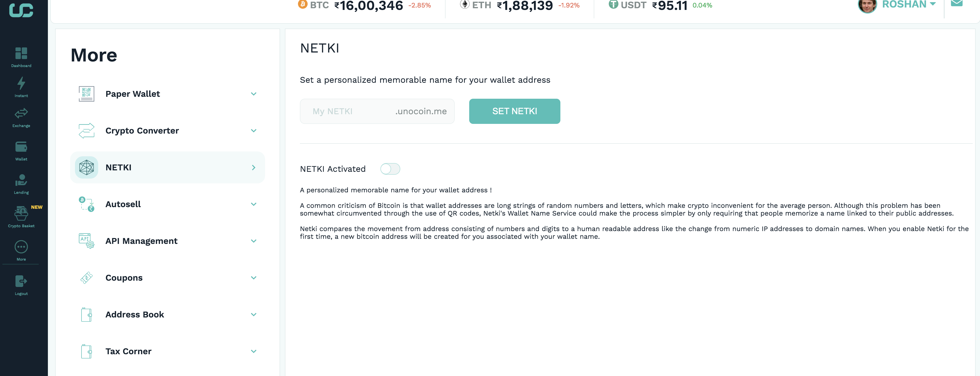This screenshot has height=376, width=980.
Task: Click the Instant lightning bolt icon
Action: point(21,83)
